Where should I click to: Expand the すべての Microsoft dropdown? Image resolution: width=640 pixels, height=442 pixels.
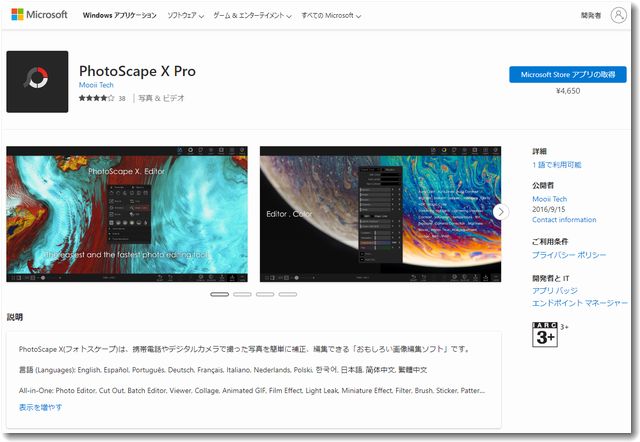(331, 16)
